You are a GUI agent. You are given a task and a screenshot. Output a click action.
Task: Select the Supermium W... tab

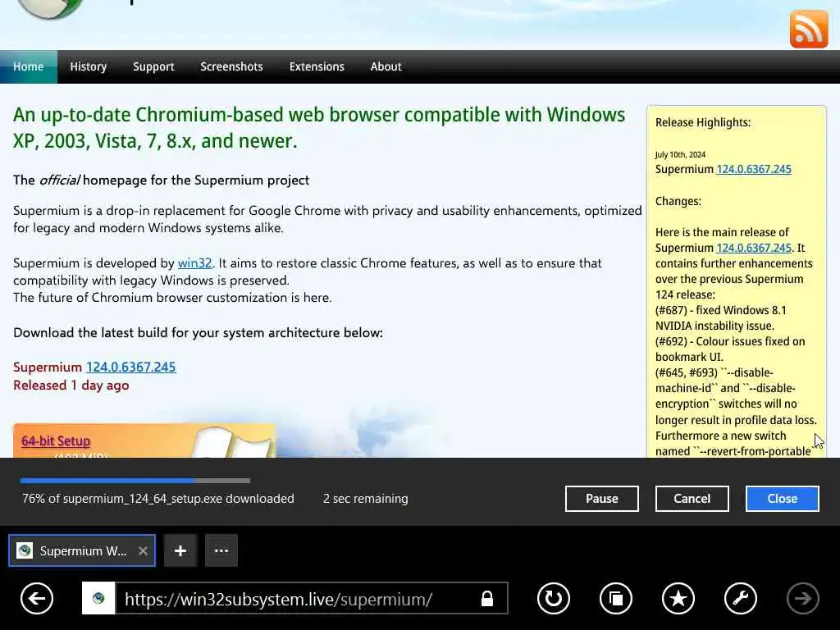(x=82, y=550)
